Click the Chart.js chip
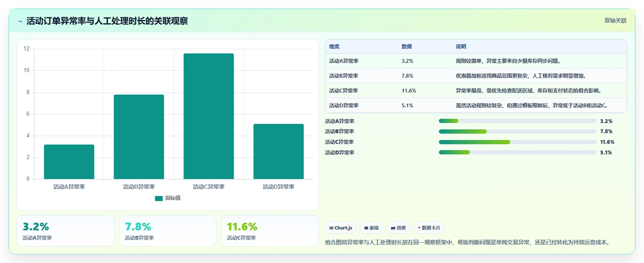This screenshot has height=263, width=644. coord(341,228)
